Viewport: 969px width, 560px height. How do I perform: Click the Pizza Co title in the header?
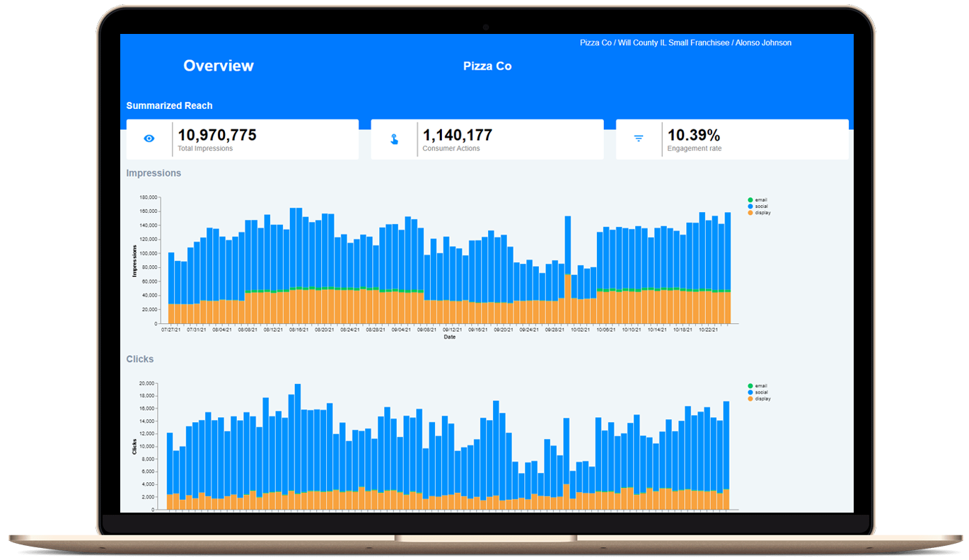point(487,66)
